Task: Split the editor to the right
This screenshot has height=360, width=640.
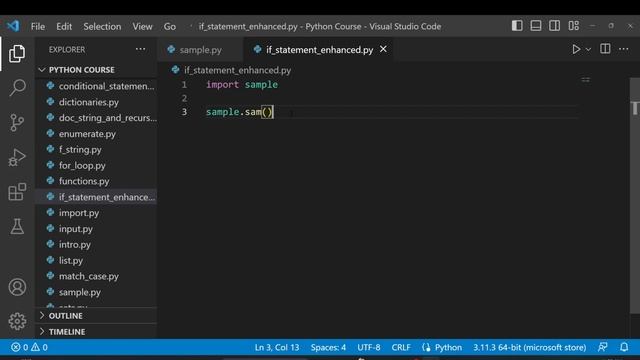Action: [605, 49]
